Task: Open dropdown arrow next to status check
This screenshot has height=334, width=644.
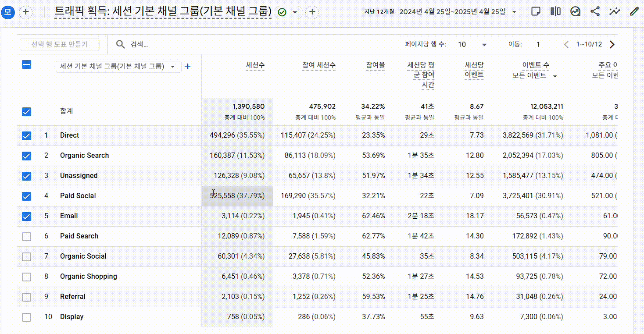Action: pyautogui.click(x=295, y=12)
